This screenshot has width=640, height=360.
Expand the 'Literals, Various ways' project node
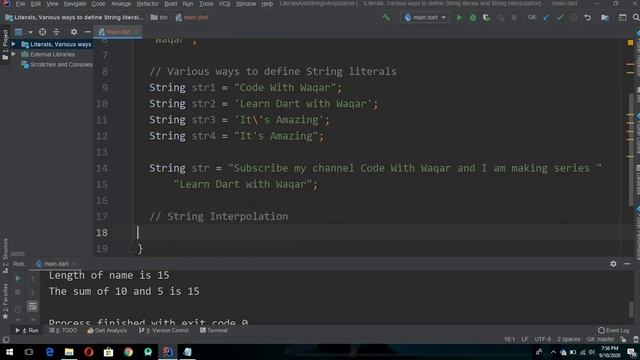14,44
